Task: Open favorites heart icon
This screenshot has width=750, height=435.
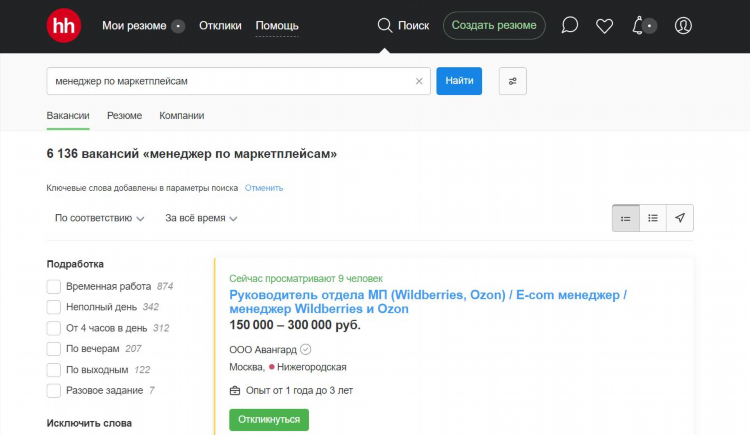Action: (604, 26)
